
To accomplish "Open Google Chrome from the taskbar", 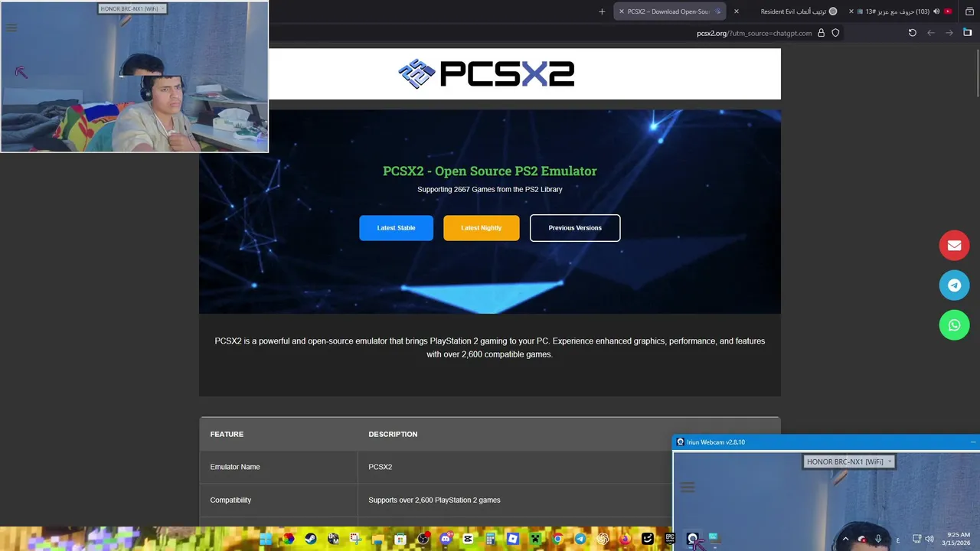I will (557, 540).
